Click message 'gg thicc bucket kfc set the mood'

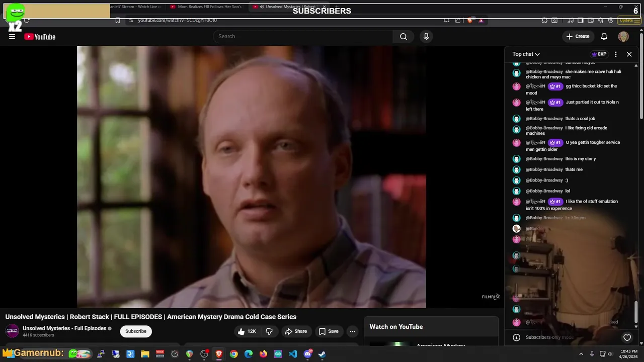click(x=571, y=89)
